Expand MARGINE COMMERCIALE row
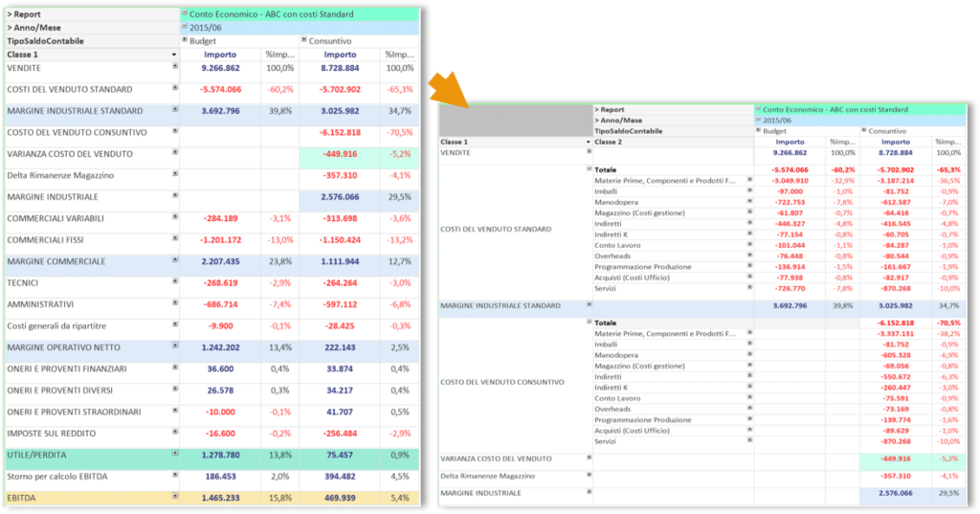The width and height of the screenshot is (980, 514). click(x=175, y=259)
